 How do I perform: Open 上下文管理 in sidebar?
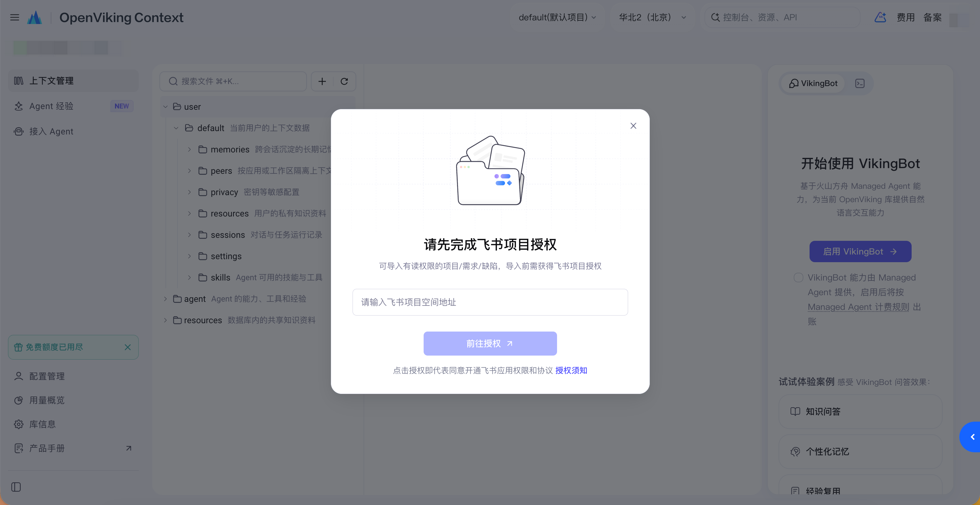point(73,81)
